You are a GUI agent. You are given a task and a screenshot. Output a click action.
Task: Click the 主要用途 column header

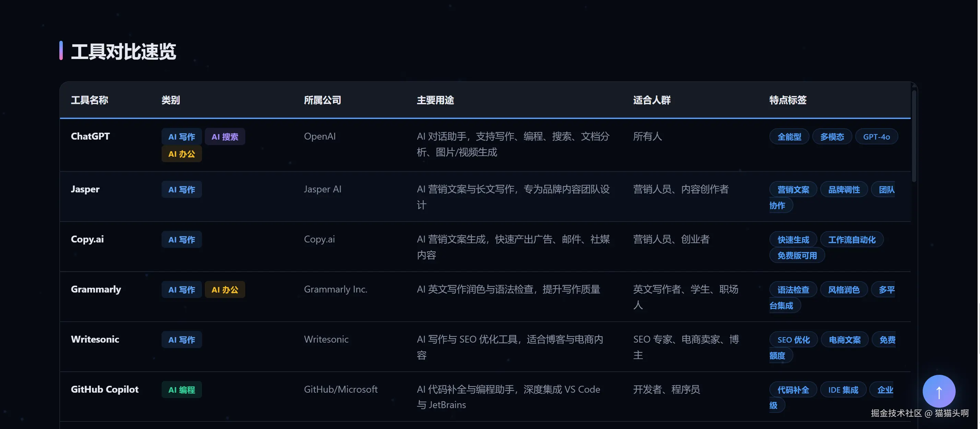pos(435,100)
